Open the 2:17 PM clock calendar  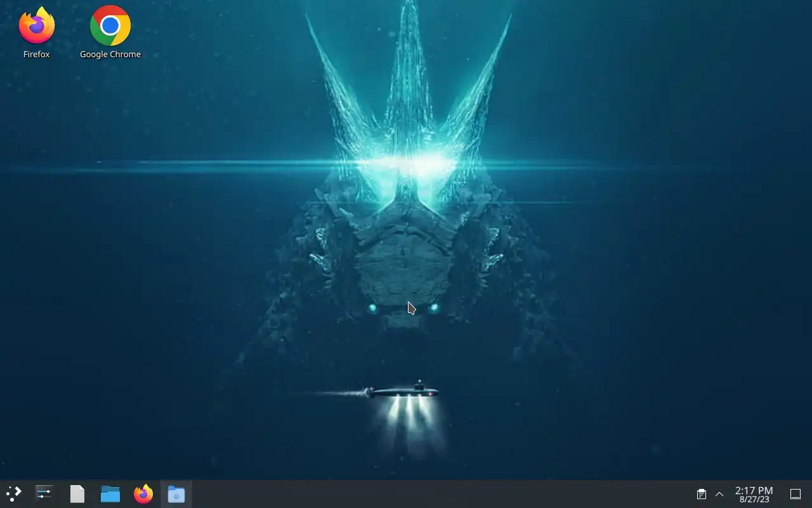(x=754, y=494)
